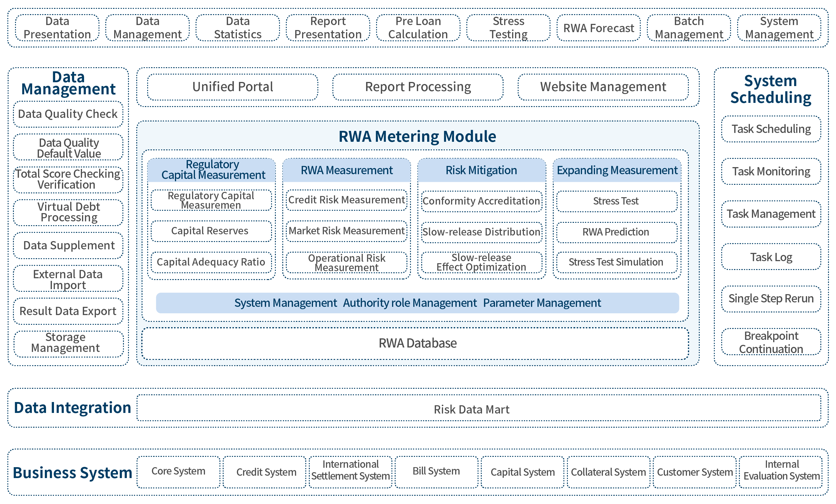Click Data Quality Check item
The width and height of the screenshot is (836, 504).
[68, 114]
